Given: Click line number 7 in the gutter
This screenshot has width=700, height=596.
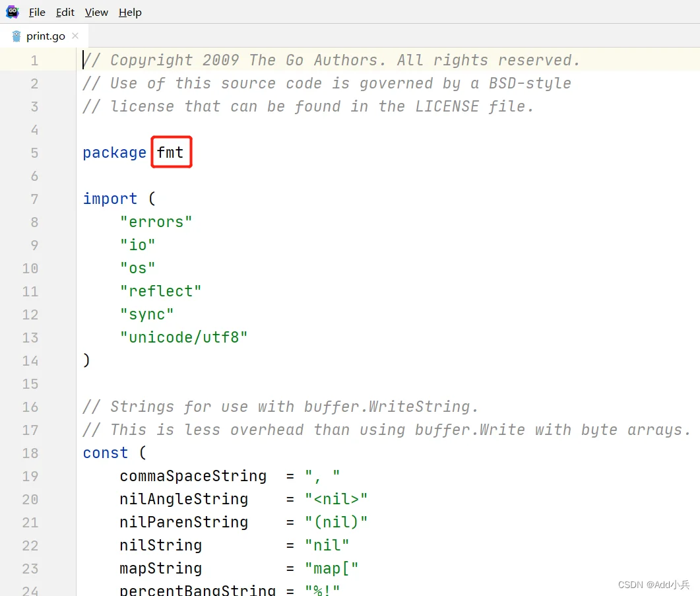Looking at the screenshot, I should coord(34,199).
